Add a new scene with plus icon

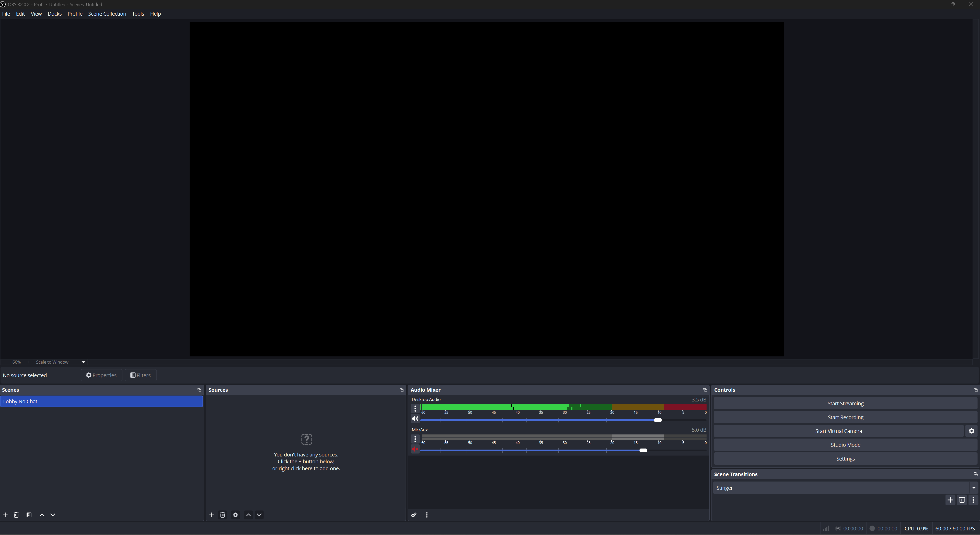[x=5, y=515]
